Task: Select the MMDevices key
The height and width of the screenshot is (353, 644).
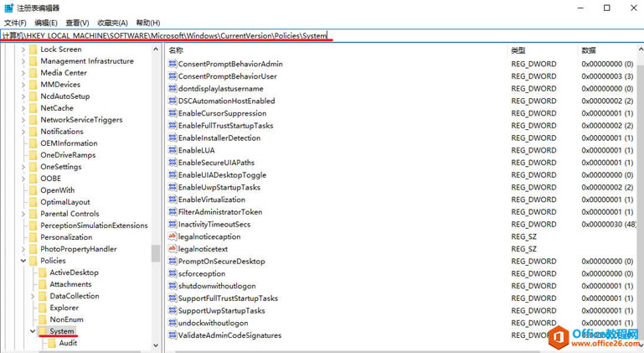Action: (60, 85)
